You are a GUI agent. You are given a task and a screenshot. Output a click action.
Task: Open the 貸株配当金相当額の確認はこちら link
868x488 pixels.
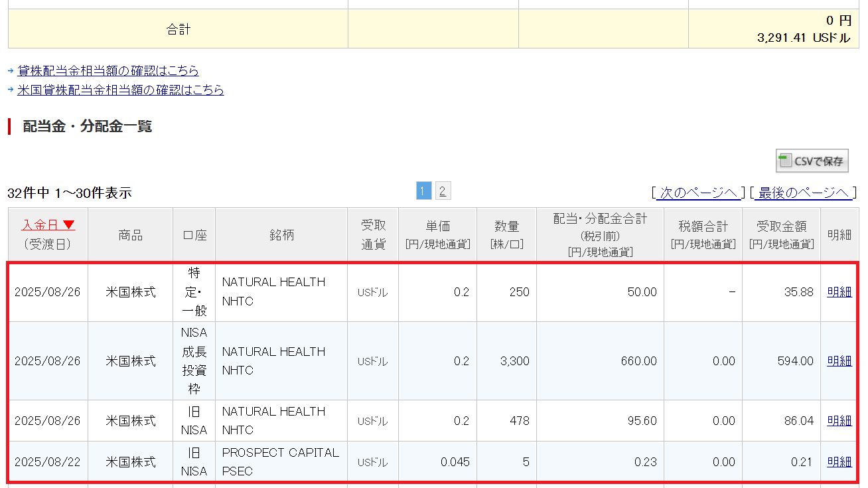pyautogui.click(x=108, y=70)
